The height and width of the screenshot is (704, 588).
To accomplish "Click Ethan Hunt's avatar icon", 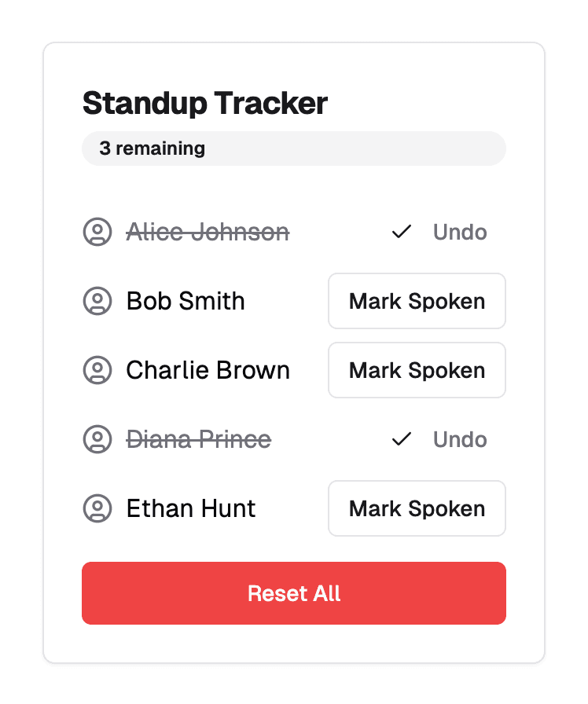I will click(x=97, y=508).
